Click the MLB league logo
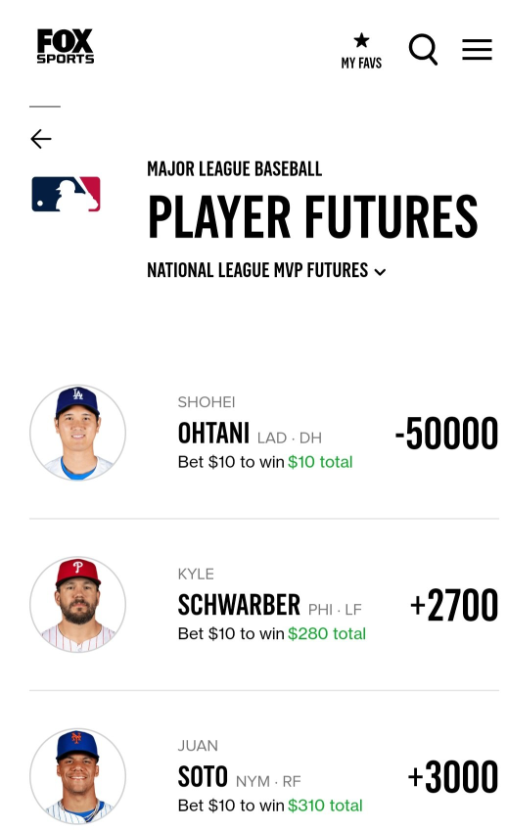 [66, 194]
